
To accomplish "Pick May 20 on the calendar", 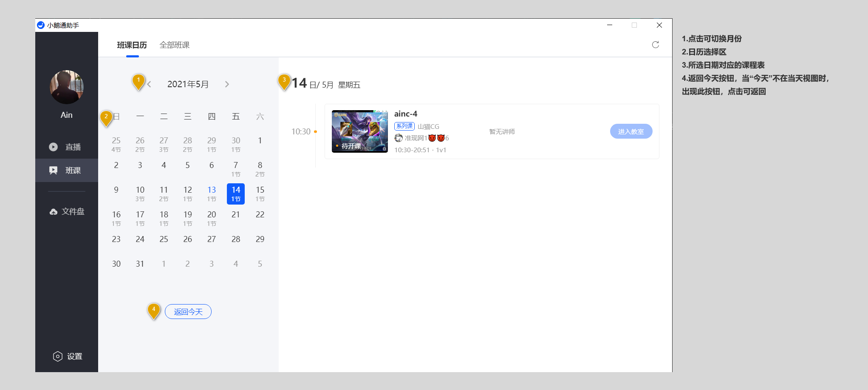I will pyautogui.click(x=212, y=218).
